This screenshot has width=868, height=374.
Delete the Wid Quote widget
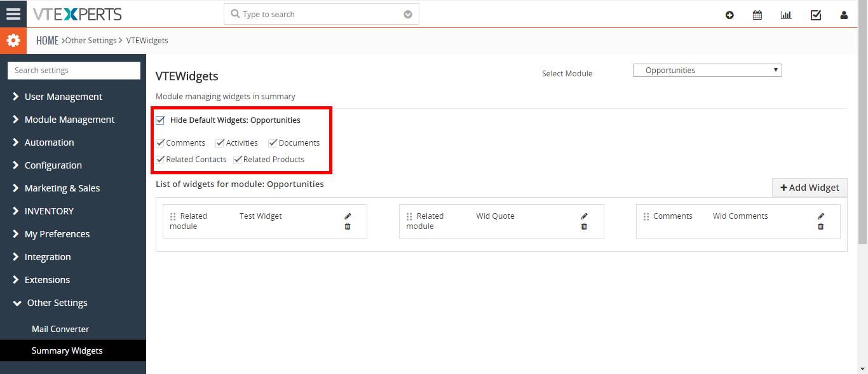[584, 226]
